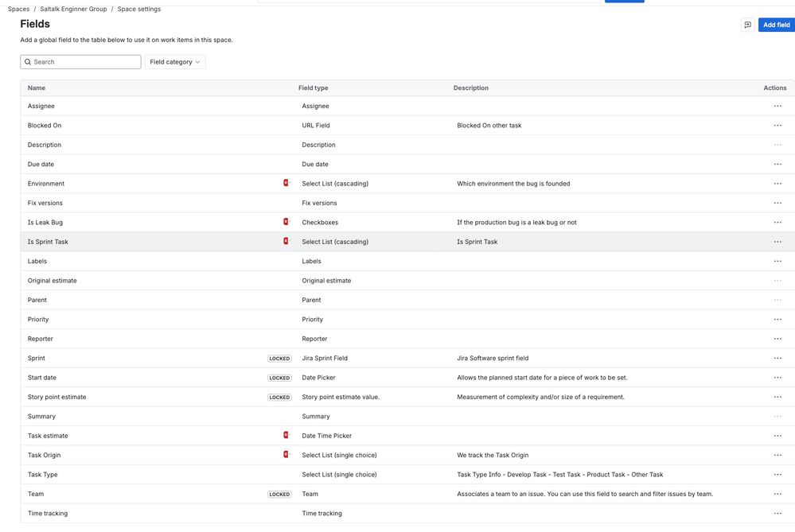Open actions menu for Team row
Image resolution: width=795 pixels, height=532 pixels.
[x=777, y=494]
